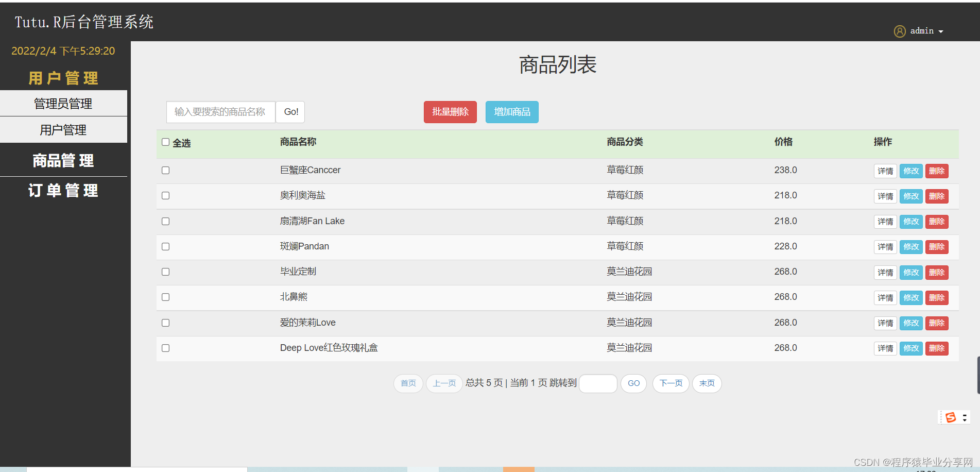Click the 增加商品 button
Screen dimensions: 980x472
coord(511,112)
